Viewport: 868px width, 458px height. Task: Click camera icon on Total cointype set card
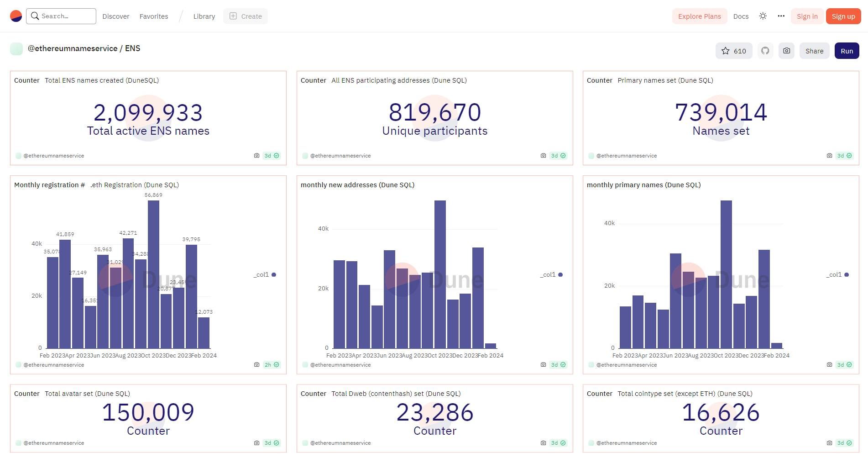829,443
